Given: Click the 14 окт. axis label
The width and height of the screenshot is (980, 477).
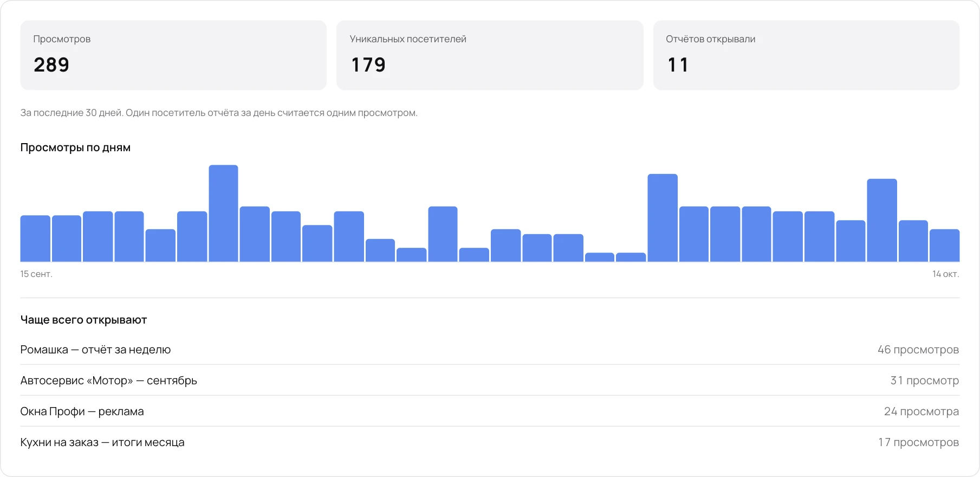Looking at the screenshot, I should [x=946, y=274].
